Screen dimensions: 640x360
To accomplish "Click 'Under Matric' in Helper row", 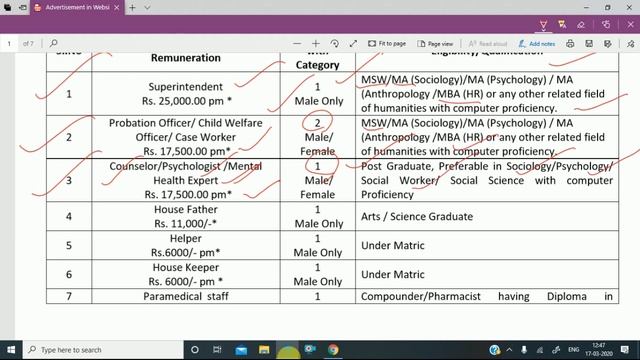I will (393, 245).
